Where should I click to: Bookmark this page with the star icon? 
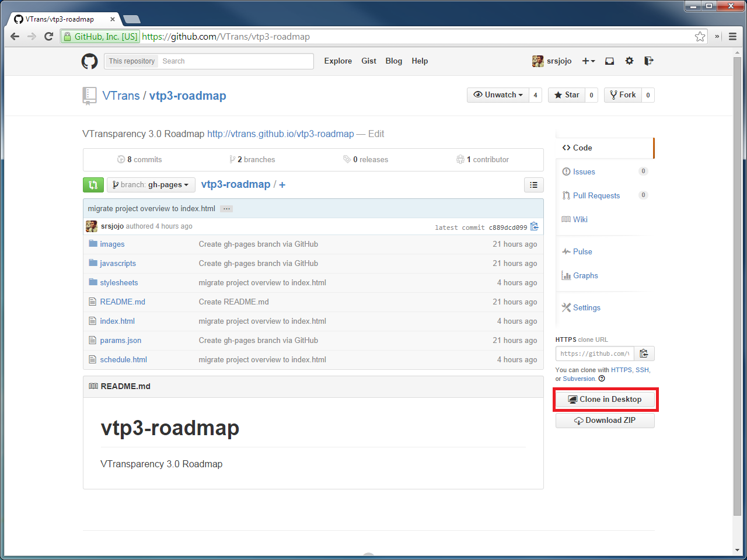pyautogui.click(x=700, y=36)
